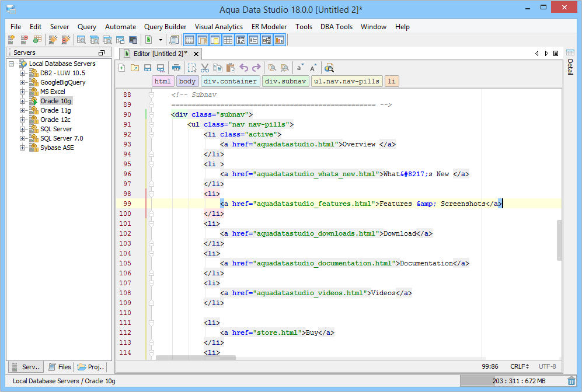The width and height of the screenshot is (582, 392).
Task: Click the Copy icon in editor toolbar
Action: pos(218,68)
